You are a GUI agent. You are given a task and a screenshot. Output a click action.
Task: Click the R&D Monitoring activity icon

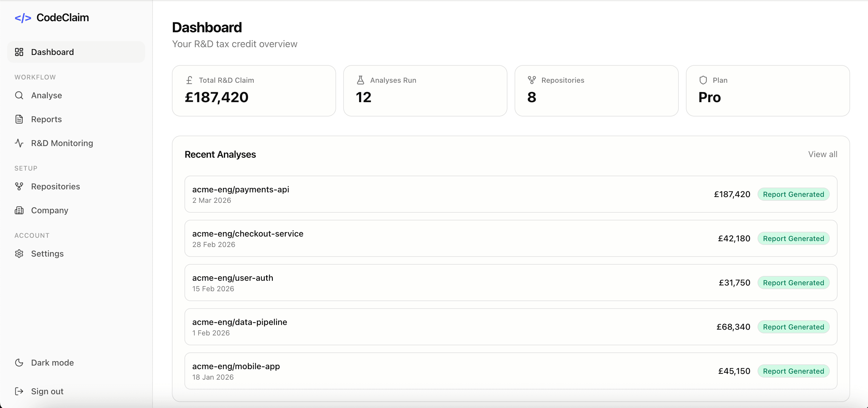[x=19, y=143]
